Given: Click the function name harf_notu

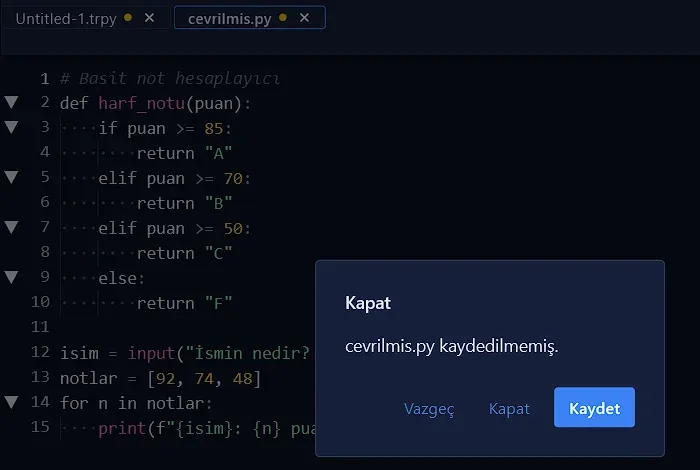Looking at the screenshot, I should [142, 104].
